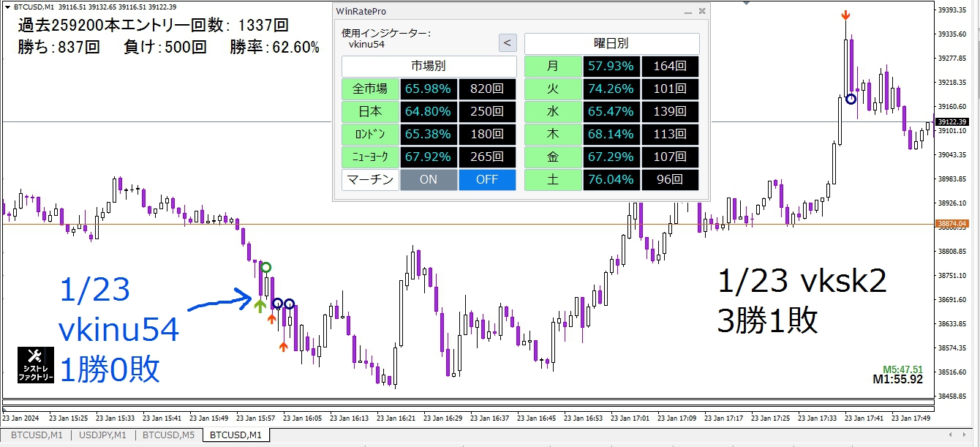980x447 pixels.
Task: Click the M1:55.92 timer text
Action: tap(897, 380)
